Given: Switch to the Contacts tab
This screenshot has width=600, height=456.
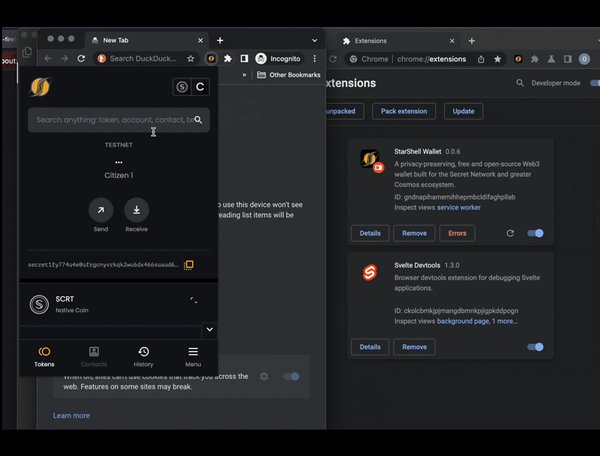Looking at the screenshot, I should coord(94,357).
